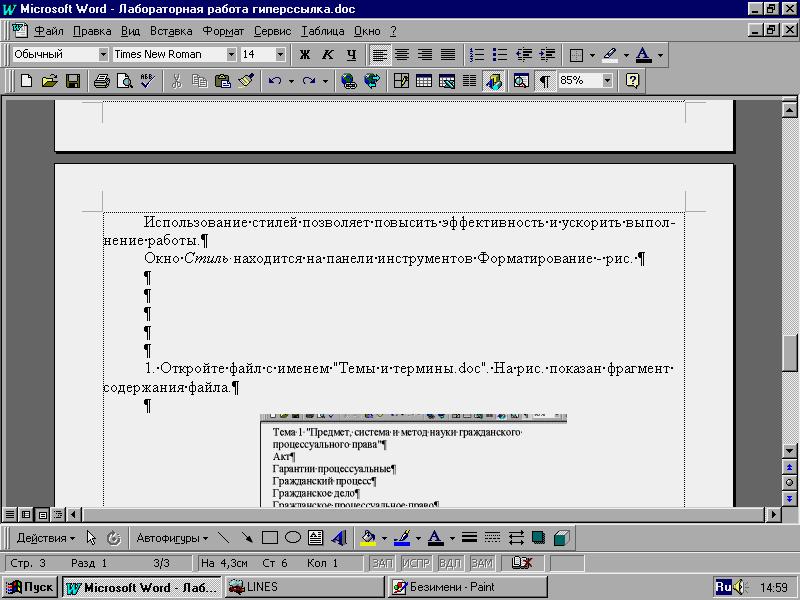The image size is (800, 600).
Task: Open Tables and Borders toolbar
Action: 401,81
